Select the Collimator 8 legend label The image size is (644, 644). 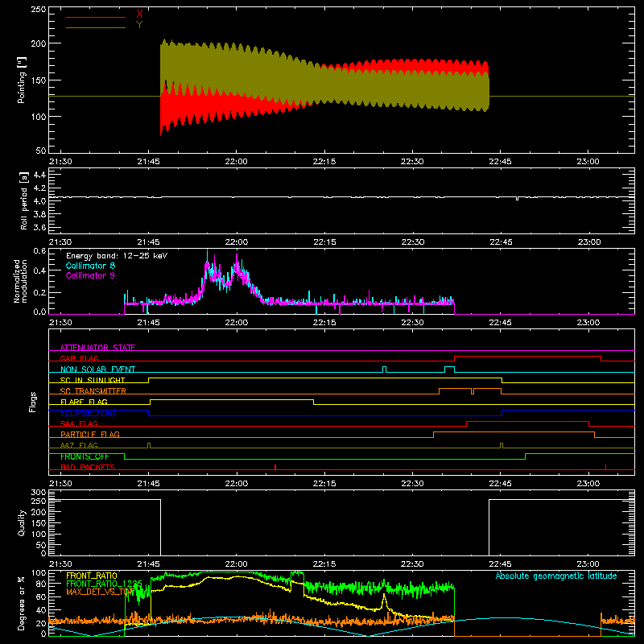tap(90, 266)
